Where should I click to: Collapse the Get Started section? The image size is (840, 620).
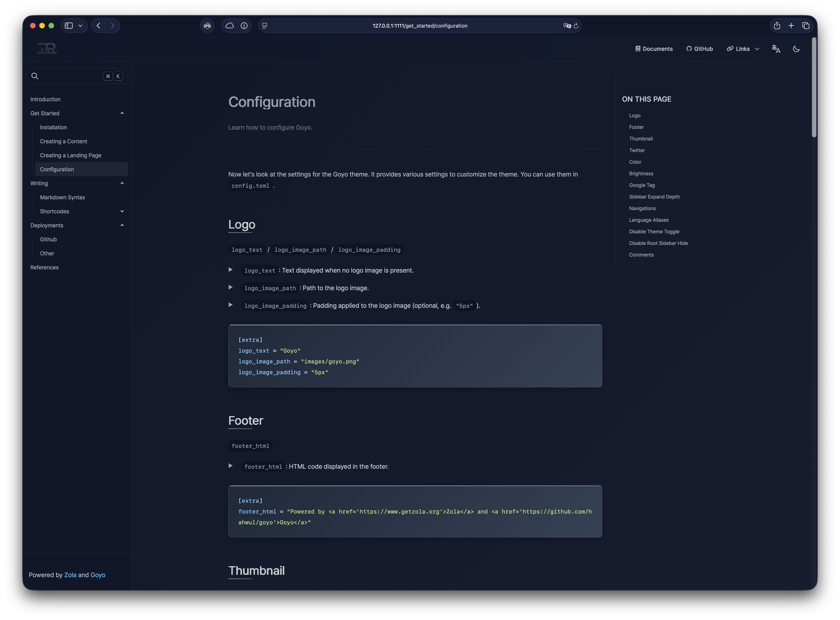(122, 113)
